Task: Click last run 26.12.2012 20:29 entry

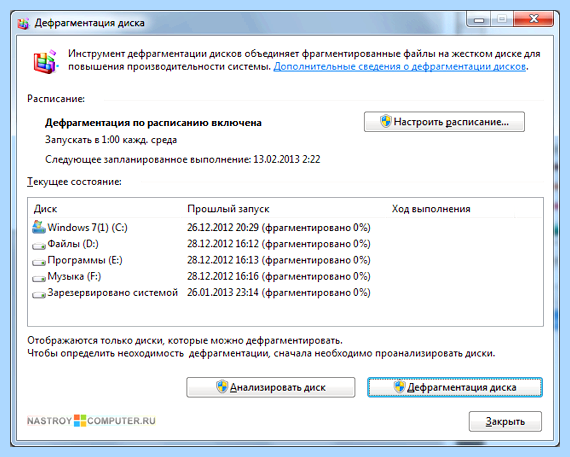Action: click(x=279, y=228)
